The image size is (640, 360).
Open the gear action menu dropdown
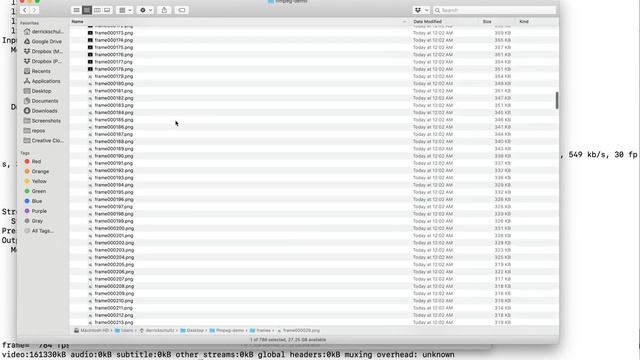point(146,10)
